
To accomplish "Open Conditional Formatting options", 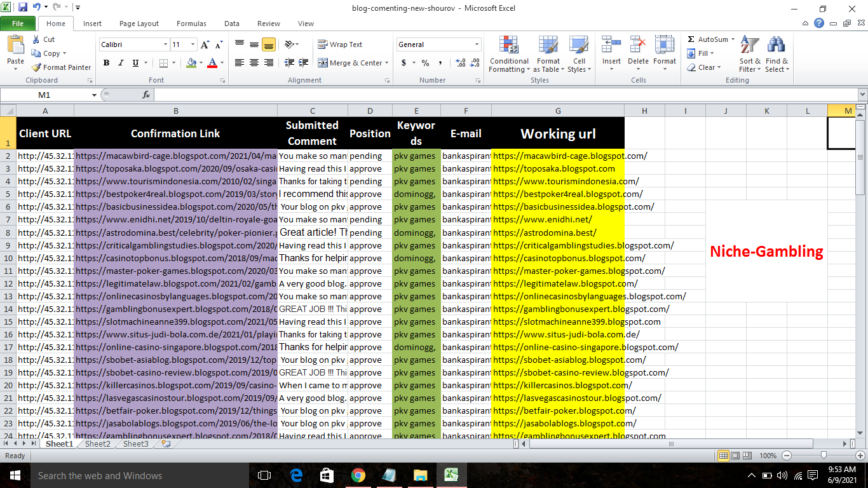I will pyautogui.click(x=508, y=55).
